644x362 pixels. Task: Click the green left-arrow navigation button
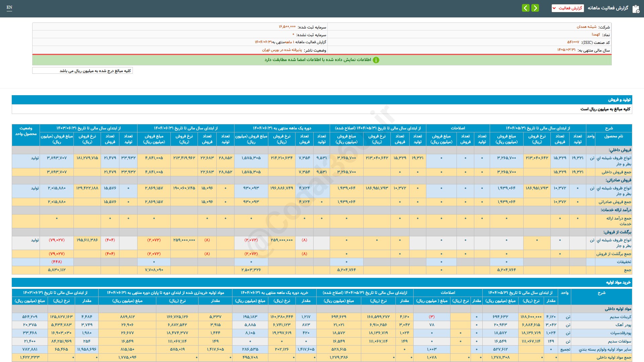pyautogui.click(x=526, y=8)
